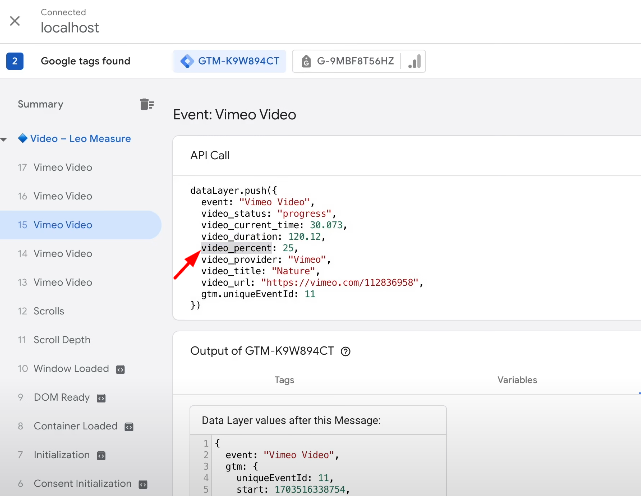This screenshot has width=641, height=496.
Task: Click the Google tag icon before G-9MBF8T56HZ
Action: (306, 61)
